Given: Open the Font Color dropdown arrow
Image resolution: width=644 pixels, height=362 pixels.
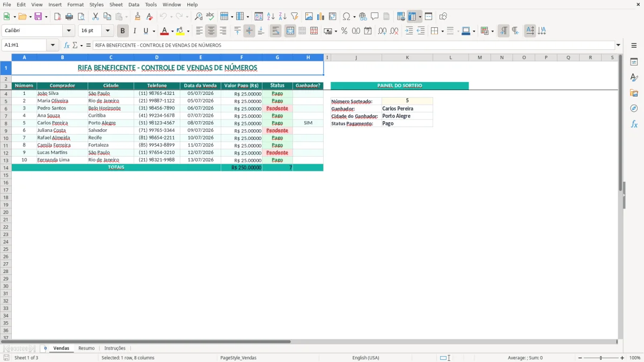Looking at the screenshot, I should (x=172, y=31).
